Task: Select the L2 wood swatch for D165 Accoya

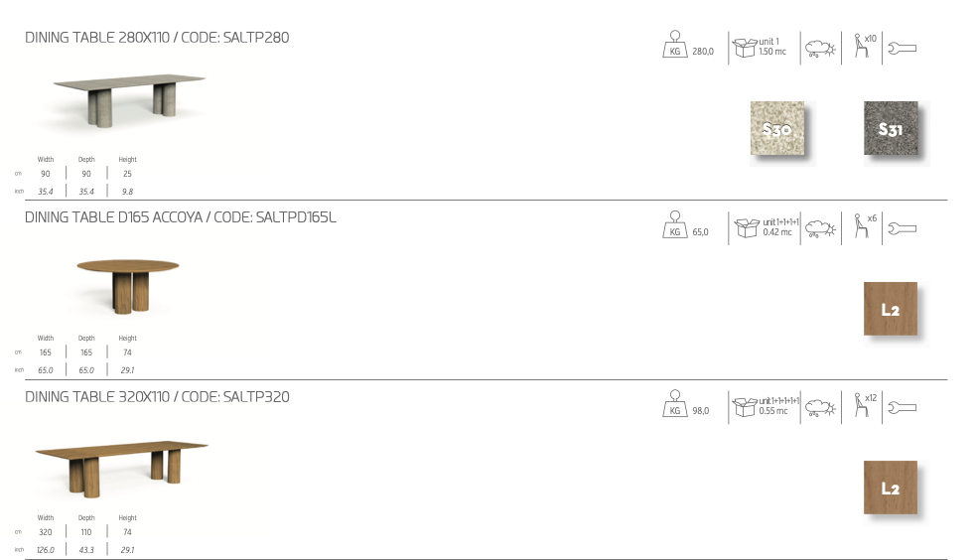Action: point(891,309)
